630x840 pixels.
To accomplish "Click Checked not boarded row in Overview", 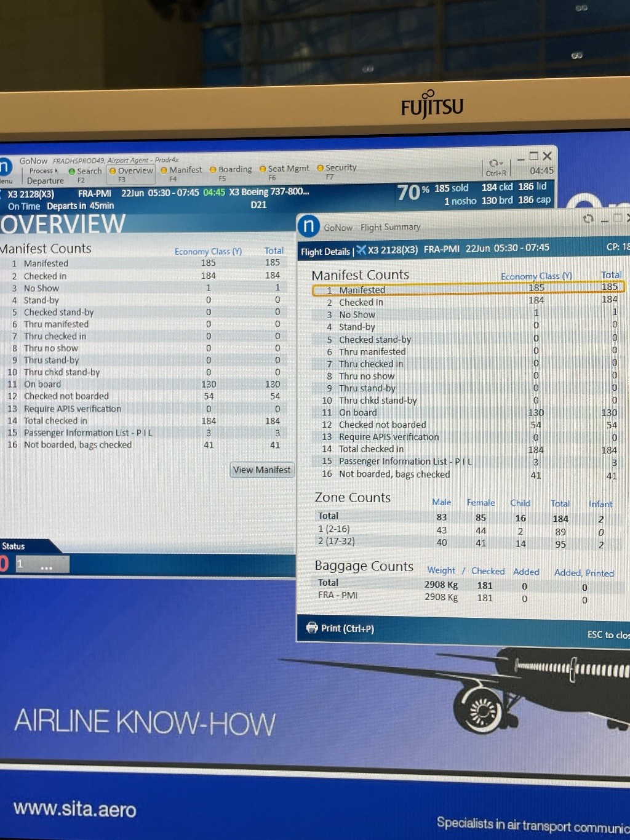I will click(x=66, y=396).
